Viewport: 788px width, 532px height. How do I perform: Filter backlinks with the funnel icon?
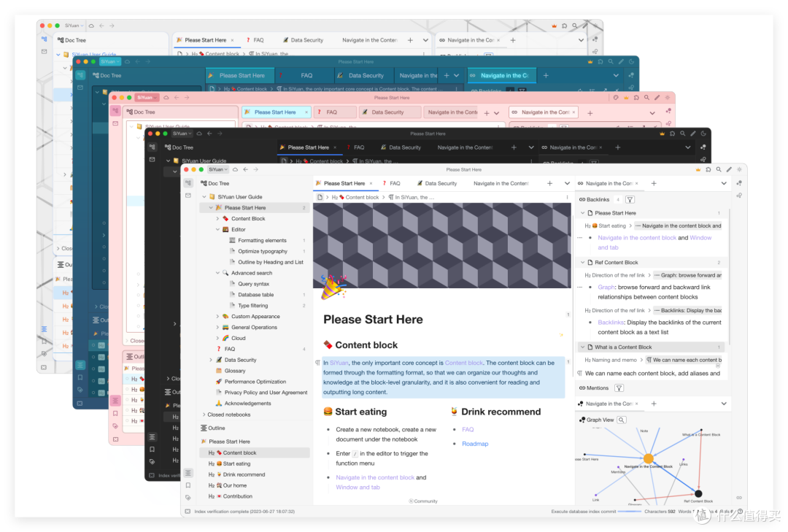(630, 200)
